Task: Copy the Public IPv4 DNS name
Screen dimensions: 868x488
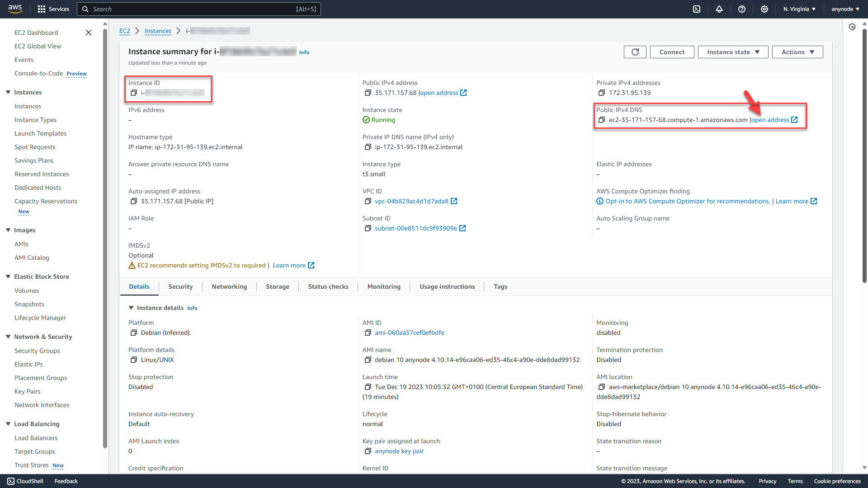Action: coord(602,120)
